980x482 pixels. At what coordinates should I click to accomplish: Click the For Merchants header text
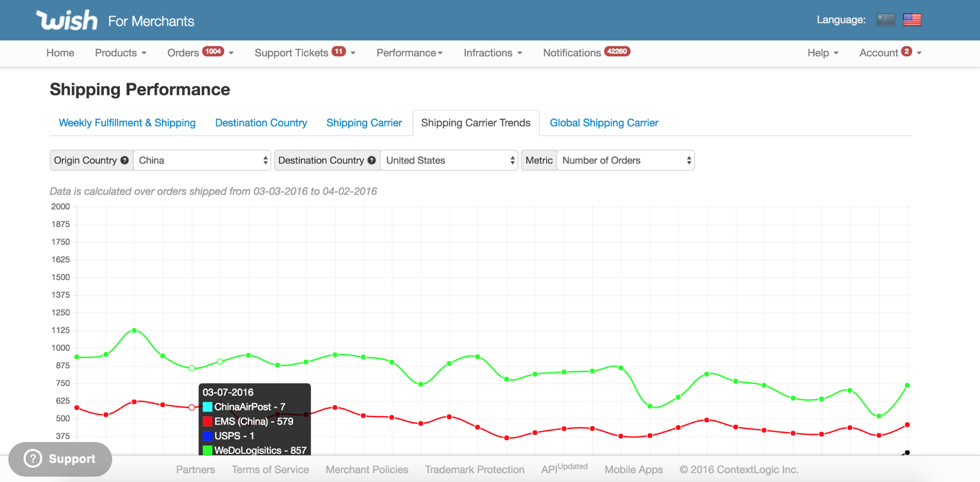point(151,21)
